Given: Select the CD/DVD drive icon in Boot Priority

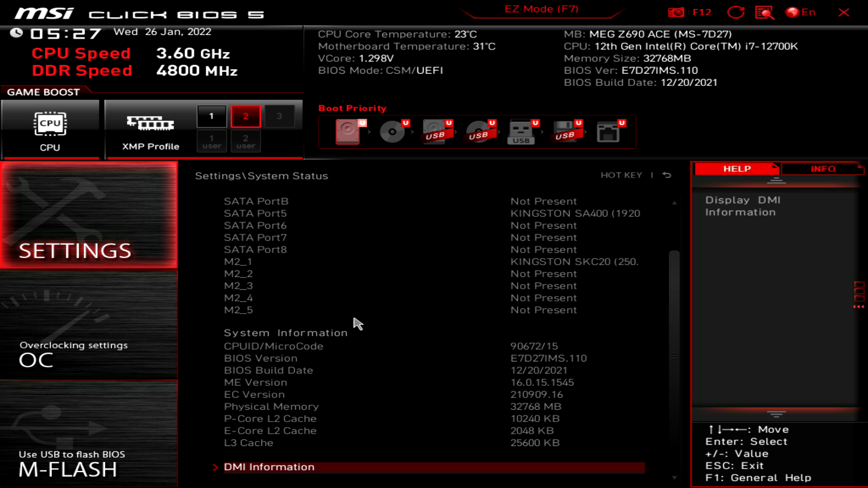Looking at the screenshot, I should (x=392, y=131).
